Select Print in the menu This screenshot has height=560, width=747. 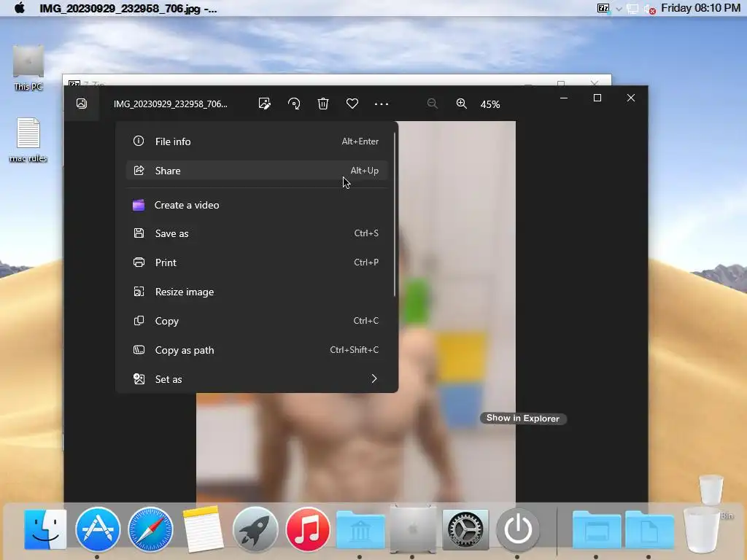coord(256,262)
